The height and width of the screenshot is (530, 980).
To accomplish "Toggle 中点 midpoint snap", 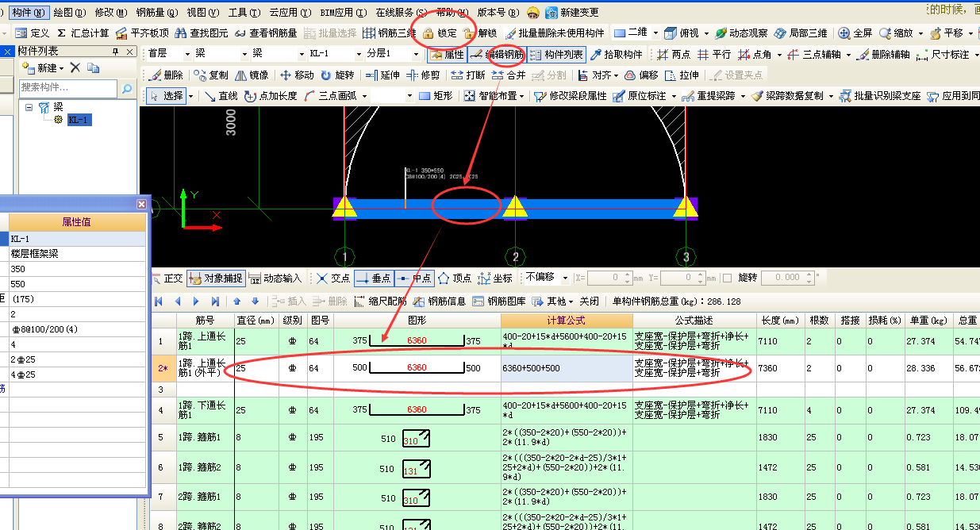I will [413, 278].
